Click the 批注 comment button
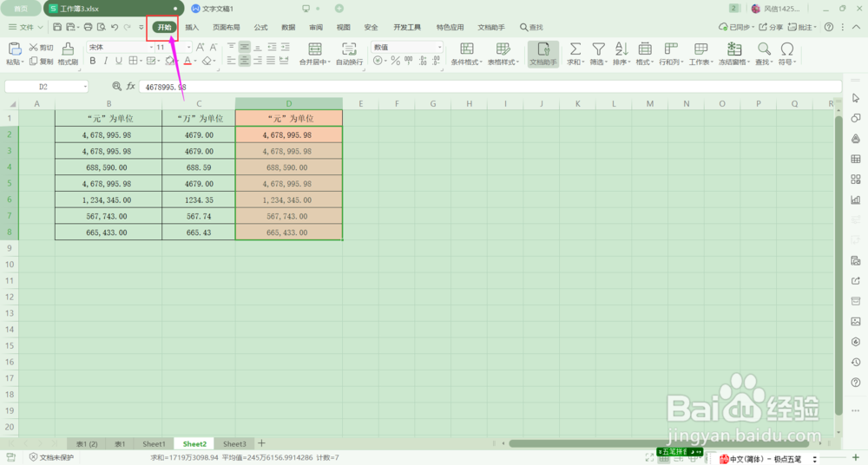The width and height of the screenshot is (868, 465). tap(803, 27)
